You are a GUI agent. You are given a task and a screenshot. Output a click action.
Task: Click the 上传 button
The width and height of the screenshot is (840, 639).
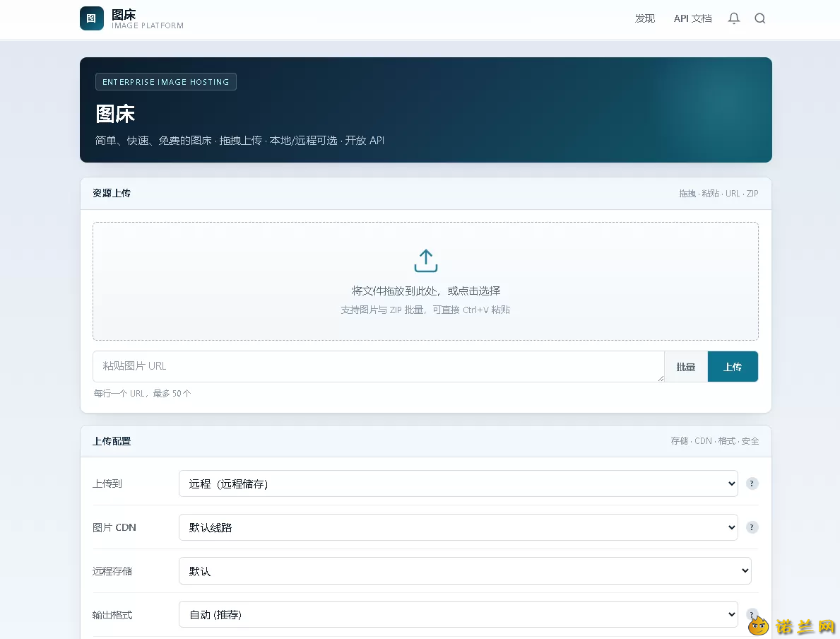pos(733,367)
